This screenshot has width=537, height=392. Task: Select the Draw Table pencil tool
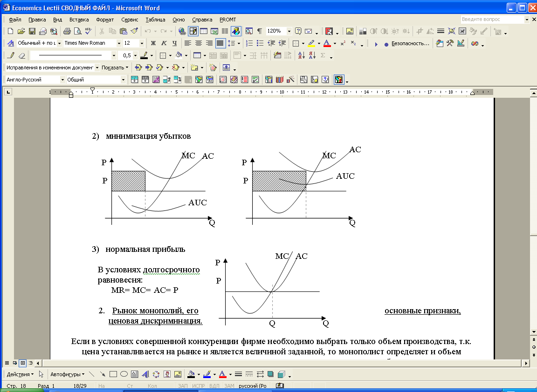click(x=11, y=55)
